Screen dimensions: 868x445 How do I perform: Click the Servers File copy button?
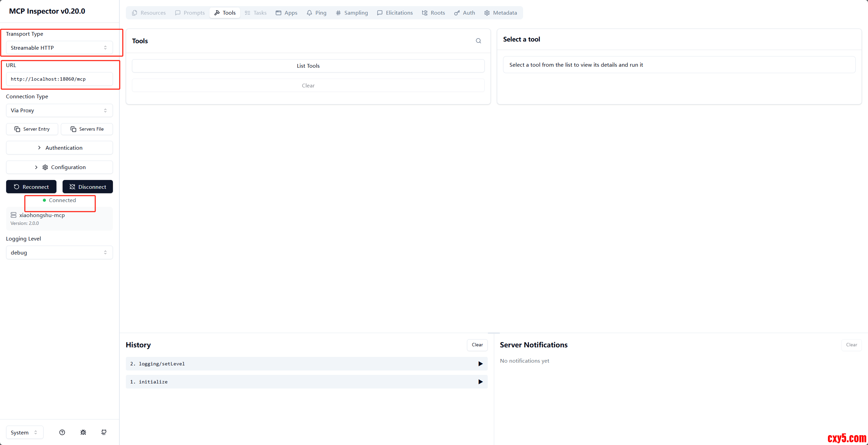click(x=87, y=129)
